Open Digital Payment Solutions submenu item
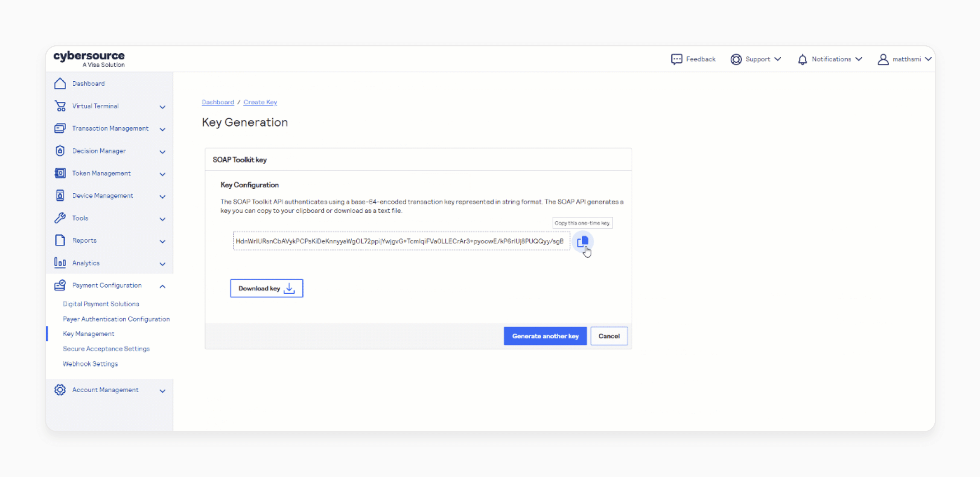 [x=101, y=304]
